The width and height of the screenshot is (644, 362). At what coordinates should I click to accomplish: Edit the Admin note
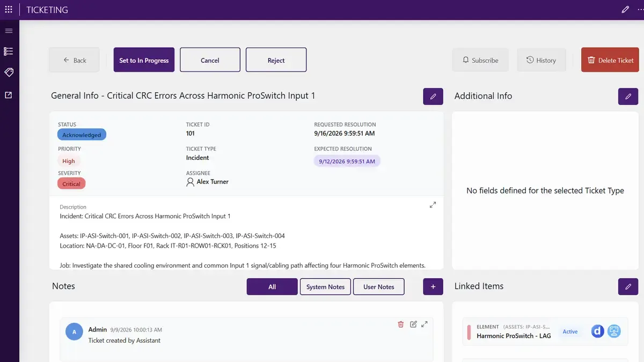(413, 324)
